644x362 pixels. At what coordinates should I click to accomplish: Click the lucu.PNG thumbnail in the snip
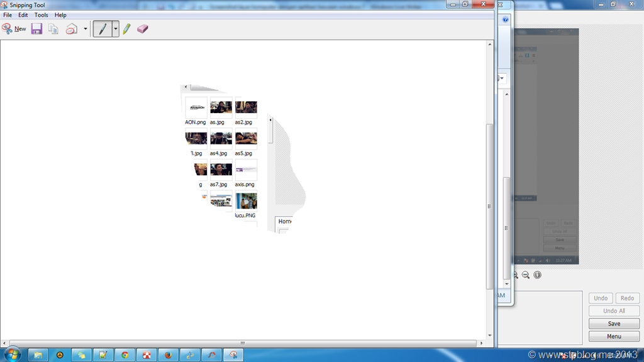pos(246,201)
